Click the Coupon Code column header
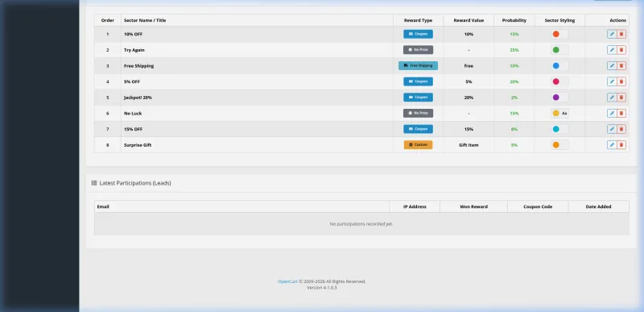Image resolution: width=644 pixels, height=312 pixels. coord(538,206)
